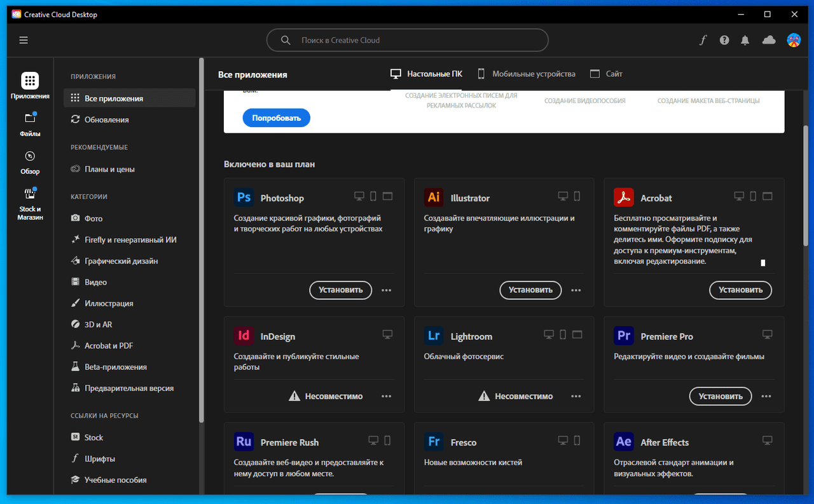Screen dimensions: 814x504
Task: Open Stock and Marketplace sidebar icon
Action: click(30, 204)
